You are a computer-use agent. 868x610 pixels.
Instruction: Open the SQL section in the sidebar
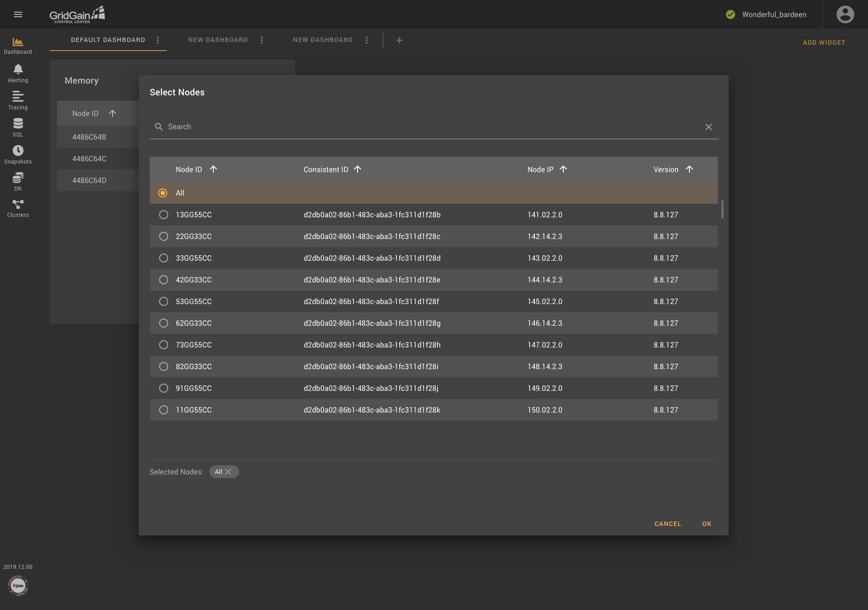point(18,128)
